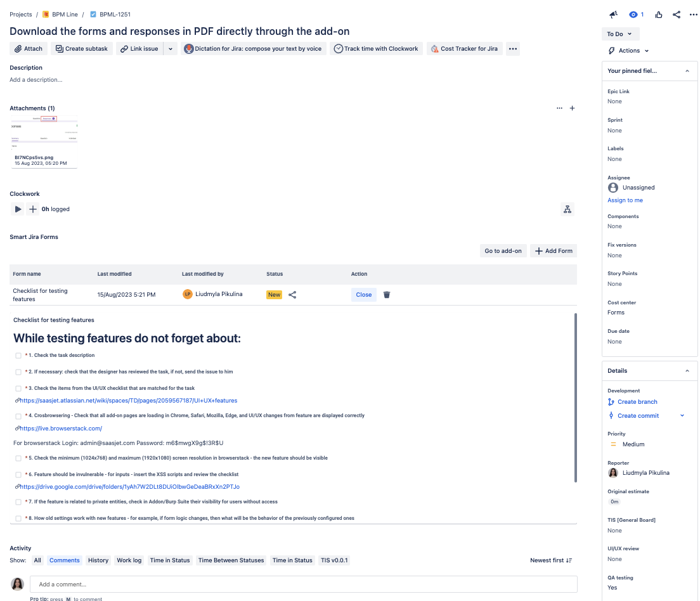Click Create branch link
The height and width of the screenshot is (601, 700).
[637, 403]
